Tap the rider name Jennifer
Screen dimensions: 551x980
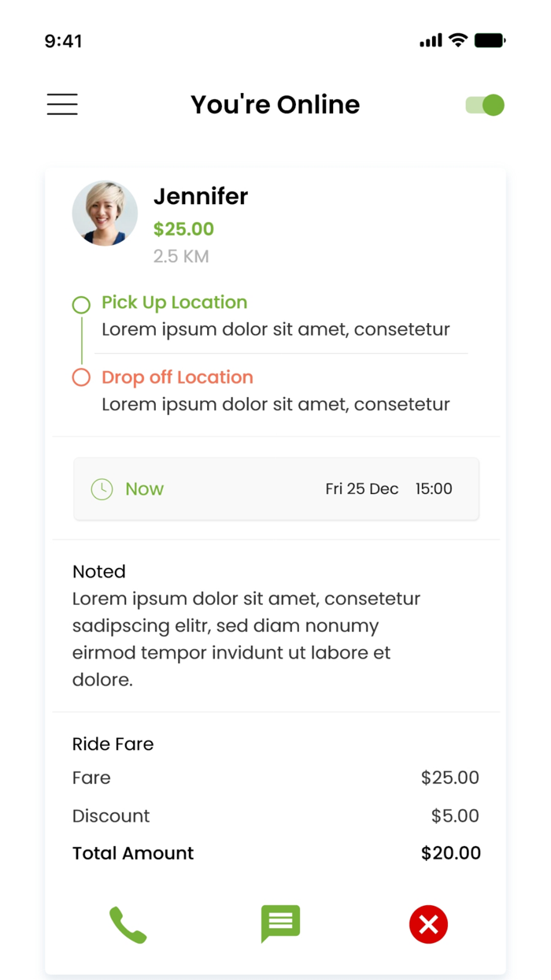click(201, 196)
